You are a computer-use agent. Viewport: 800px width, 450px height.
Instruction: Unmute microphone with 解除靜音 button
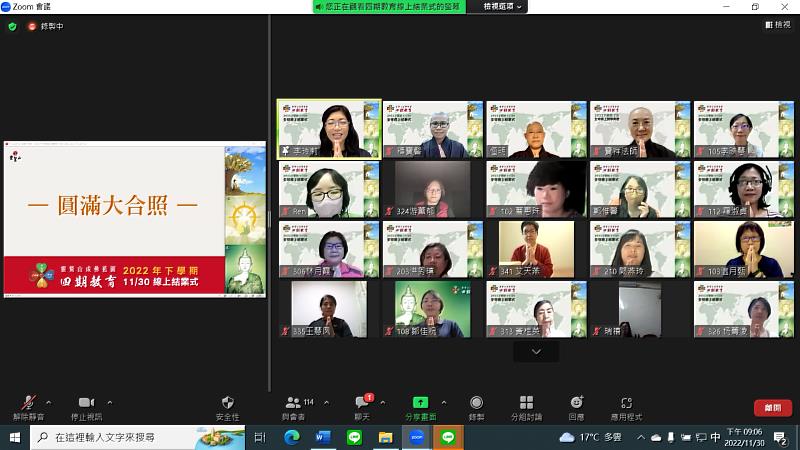point(26,402)
